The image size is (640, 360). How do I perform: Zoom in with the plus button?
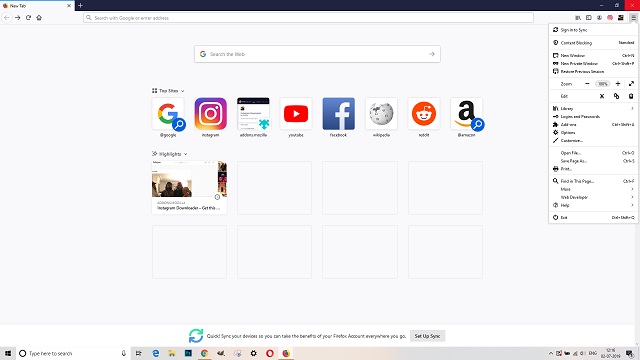point(618,84)
